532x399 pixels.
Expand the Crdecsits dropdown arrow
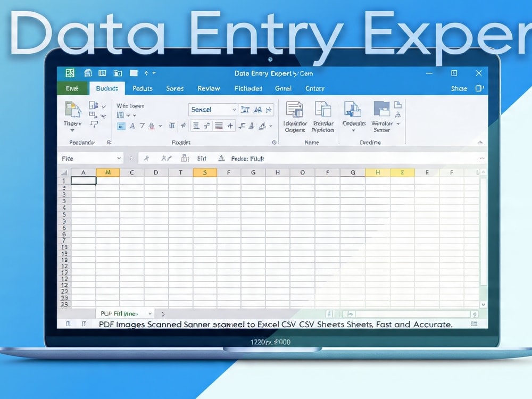click(x=353, y=131)
